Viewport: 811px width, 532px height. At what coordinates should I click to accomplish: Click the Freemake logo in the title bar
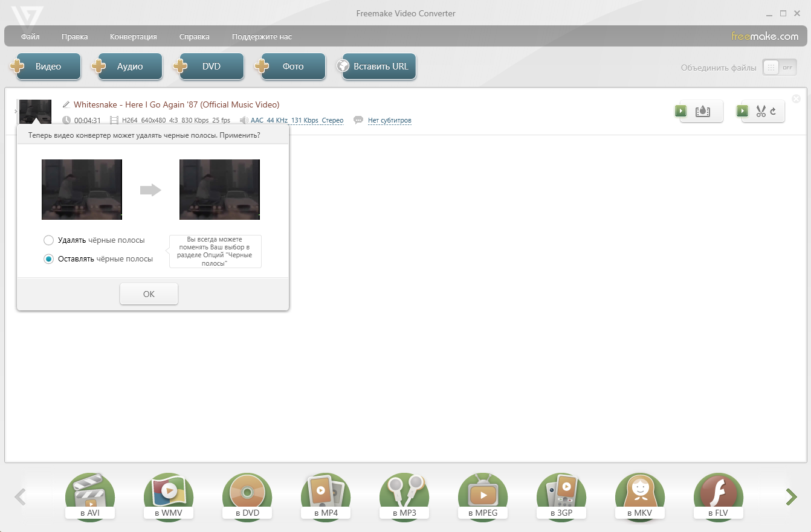click(27, 18)
